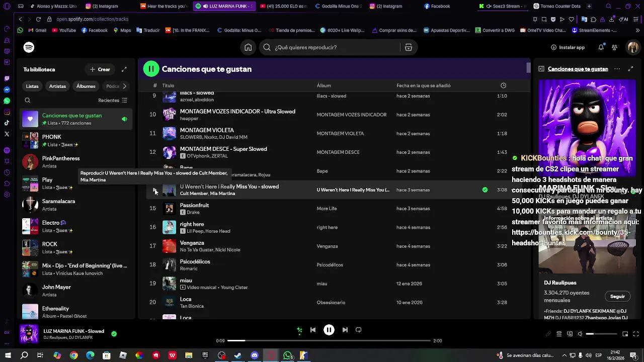Open DJ Raulipues artist link in player
Viewport: 644px width, 362px height.
[56, 338]
